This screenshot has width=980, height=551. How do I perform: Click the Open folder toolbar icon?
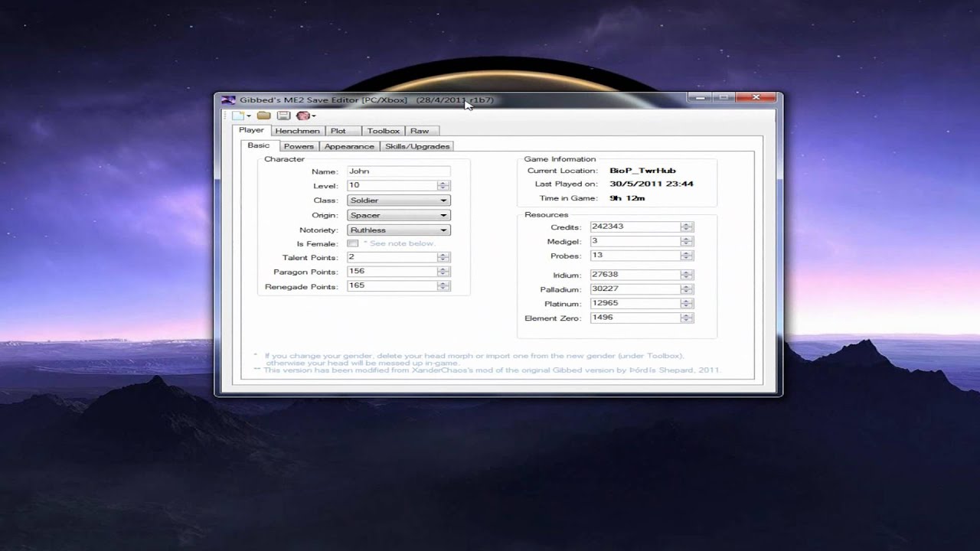coord(263,116)
